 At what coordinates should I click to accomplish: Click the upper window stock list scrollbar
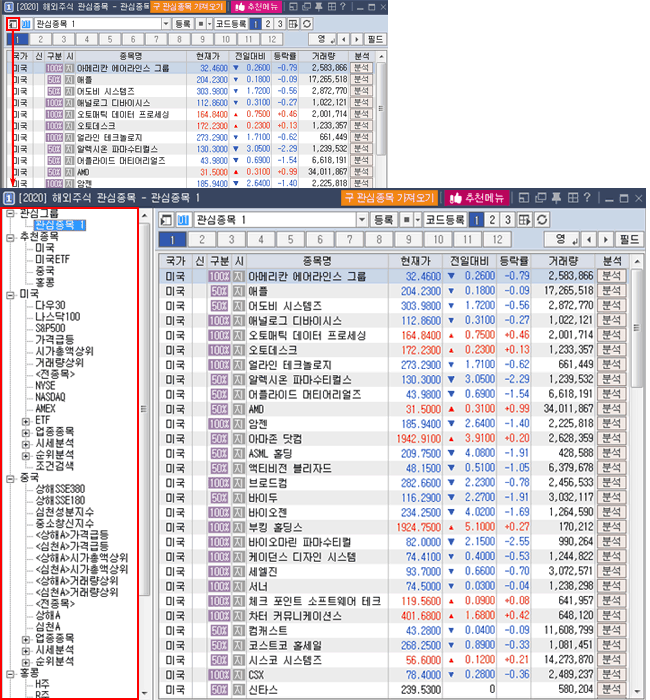[381, 108]
